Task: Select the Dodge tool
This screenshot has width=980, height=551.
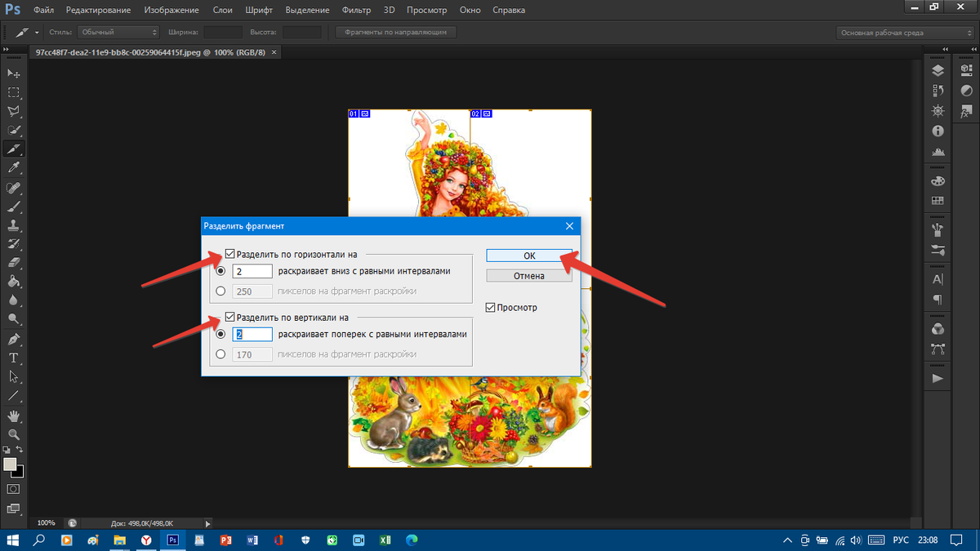Action: [x=14, y=319]
